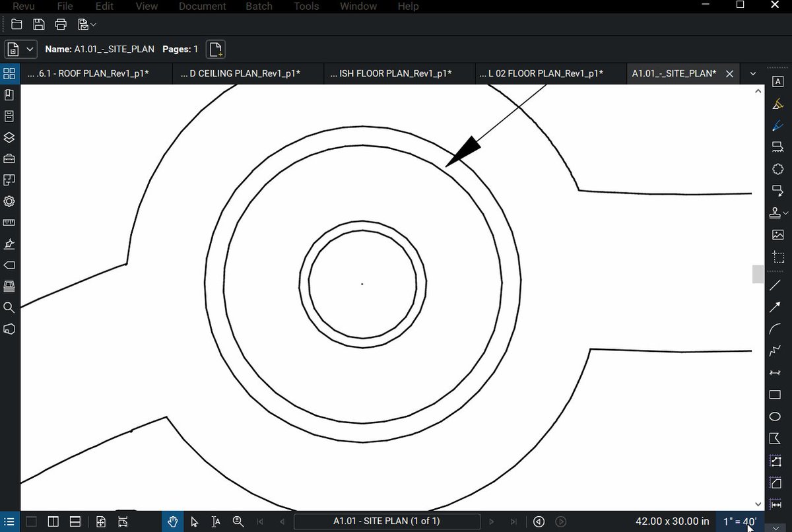Save the document with the floppy icon
This screenshot has height=532, width=792.
pos(39,24)
